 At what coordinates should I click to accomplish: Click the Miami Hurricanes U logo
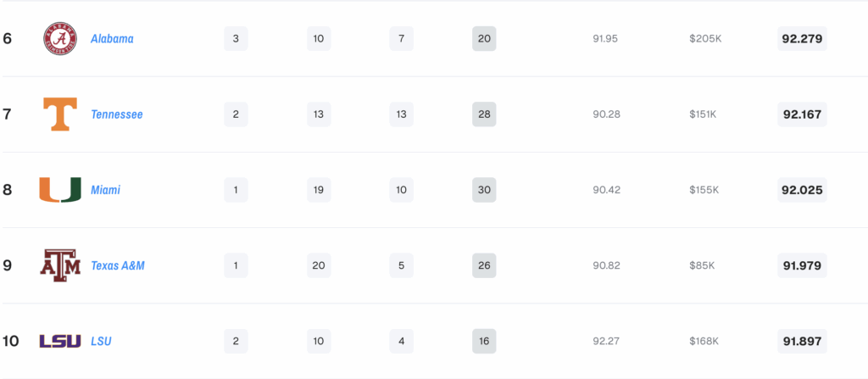click(x=60, y=190)
